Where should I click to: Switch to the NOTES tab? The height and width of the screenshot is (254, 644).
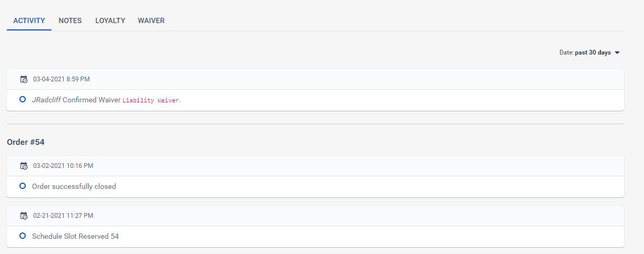click(70, 20)
